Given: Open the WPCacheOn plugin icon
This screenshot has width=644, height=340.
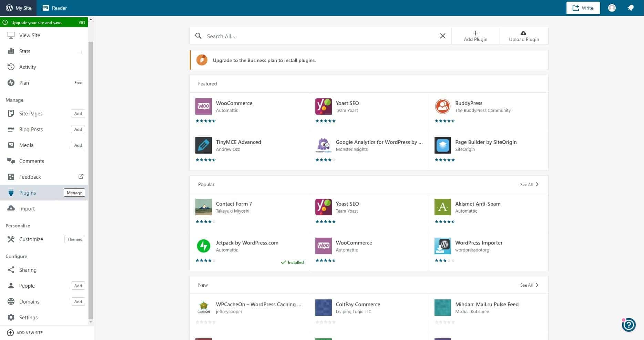Looking at the screenshot, I should (204, 308).
